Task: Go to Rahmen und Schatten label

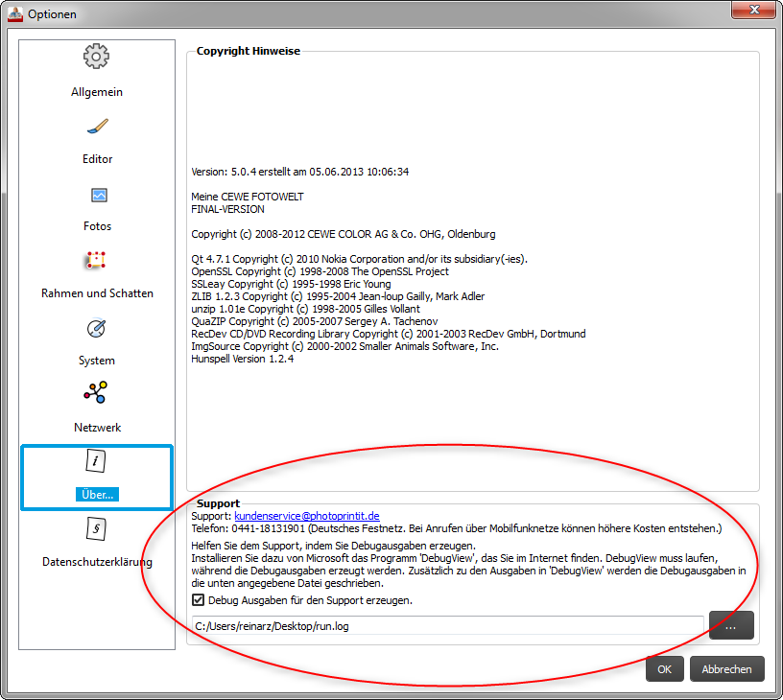Action: click(x=97, y=292)
